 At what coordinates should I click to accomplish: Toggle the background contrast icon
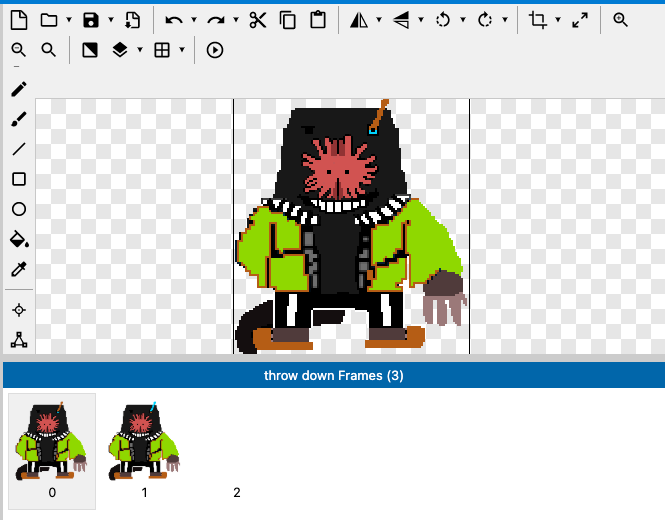pyautogui.click(x=90, y=50)
